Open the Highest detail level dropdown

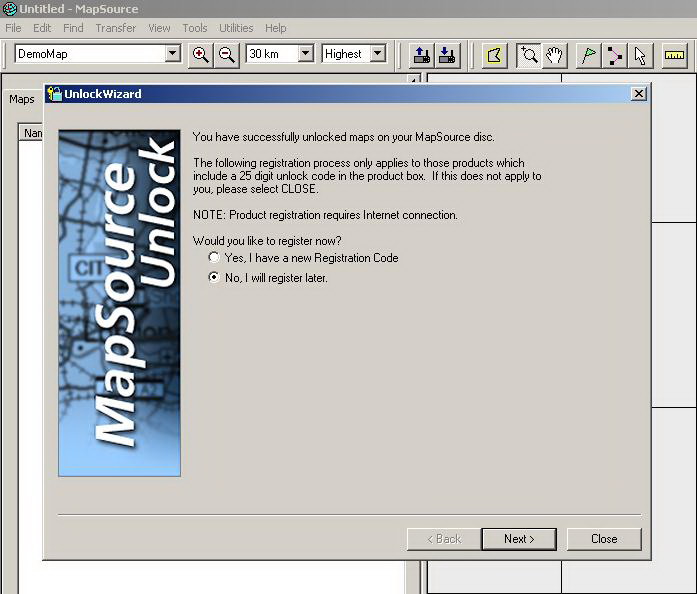(x=378, y=54)
